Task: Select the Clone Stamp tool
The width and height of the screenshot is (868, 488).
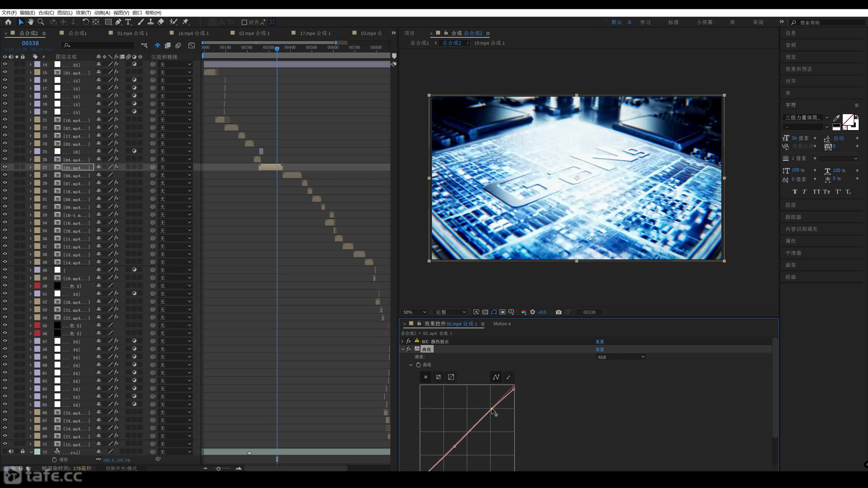Action: [x=151, y=22]
